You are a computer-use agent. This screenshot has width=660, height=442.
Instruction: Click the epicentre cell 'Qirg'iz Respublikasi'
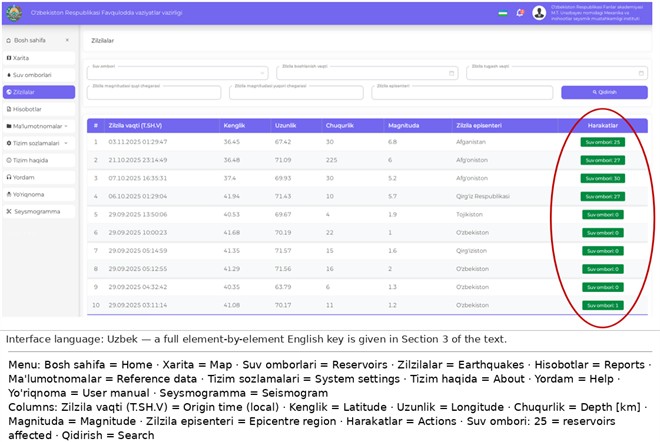point(483,196)
